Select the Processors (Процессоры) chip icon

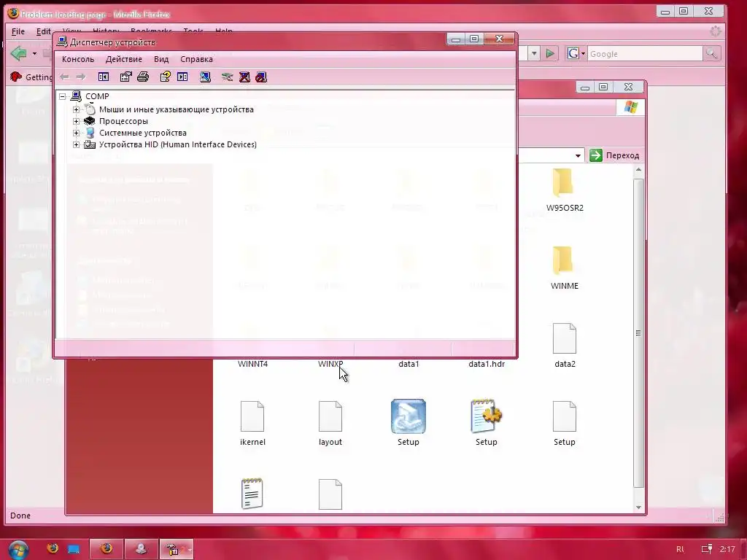[90, 121]
